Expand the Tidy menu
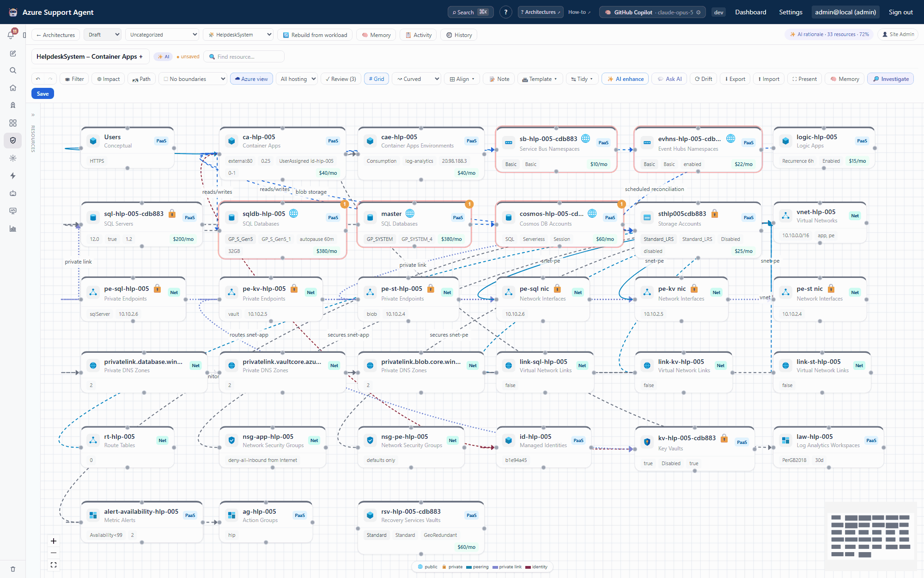Screen dimensions: 924x578 click(582, 79)
